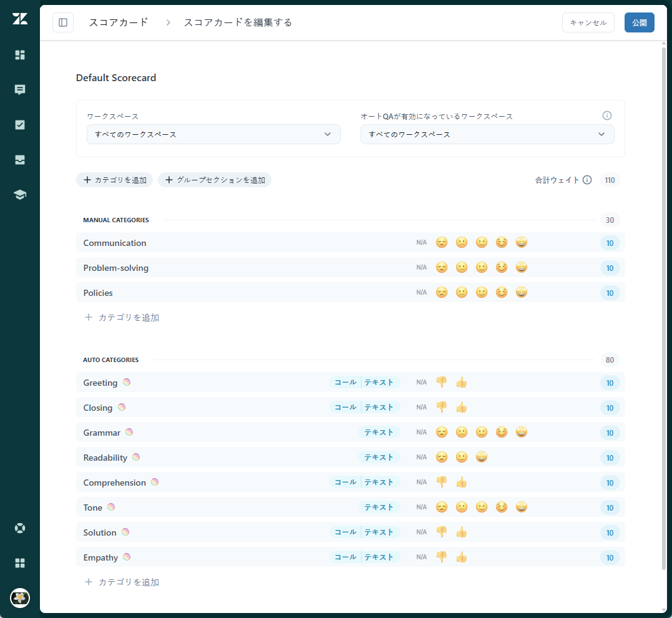Open the ワークスペース dropdown
The width and height of the screenshot is (672, 618).
pyautogui.click(x=213, y=134)
